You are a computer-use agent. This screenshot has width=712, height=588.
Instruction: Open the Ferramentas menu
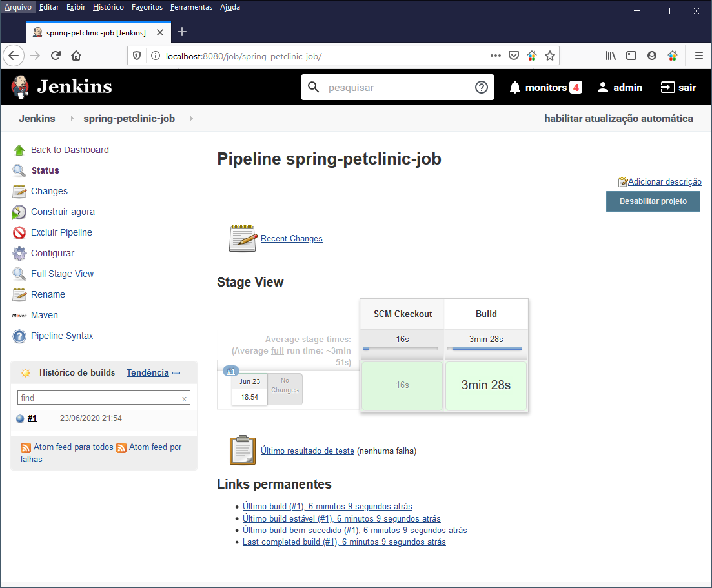(191, 7)
